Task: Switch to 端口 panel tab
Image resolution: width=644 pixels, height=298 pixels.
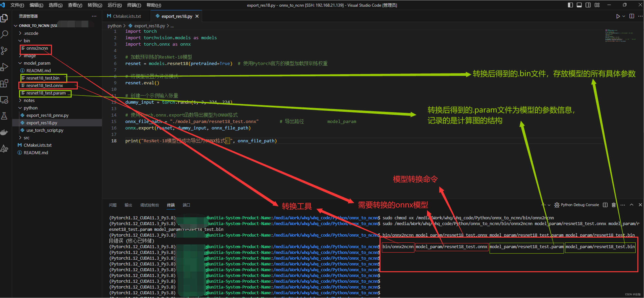Action: click(x=186, y=205)
